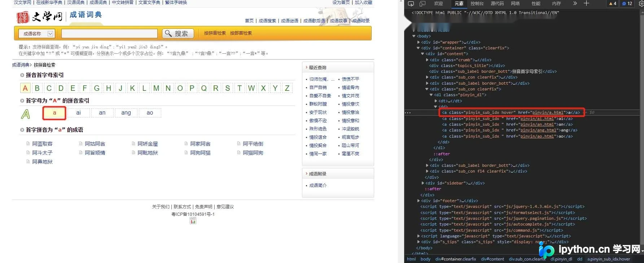Screen dimensions: 644x263
Task: Open the 成语谜语 navigation link
Action: pos(290,21)
